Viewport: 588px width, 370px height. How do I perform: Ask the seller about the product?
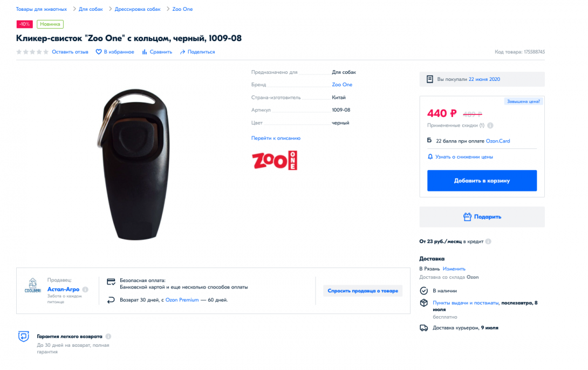point(363,291)
